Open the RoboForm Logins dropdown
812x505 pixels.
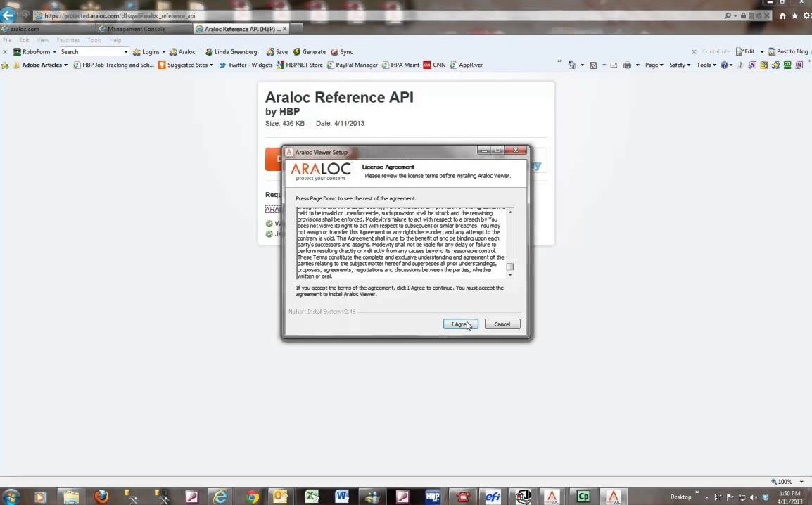click(149, 52)
